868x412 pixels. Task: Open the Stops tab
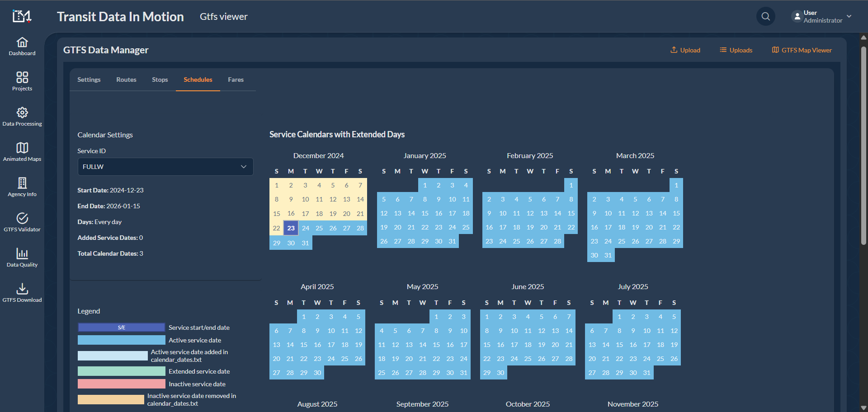[x=160, y=80]
